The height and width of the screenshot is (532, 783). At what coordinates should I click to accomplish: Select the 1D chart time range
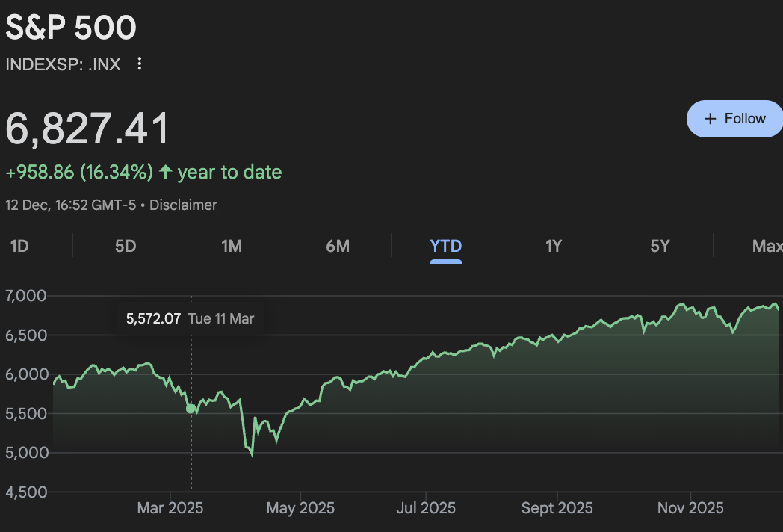tap(20, 245)
